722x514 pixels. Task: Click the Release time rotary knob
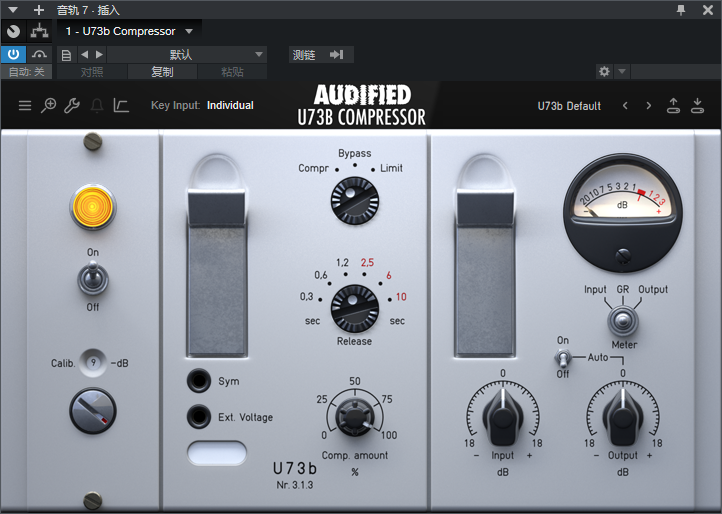tap(355, 309)
